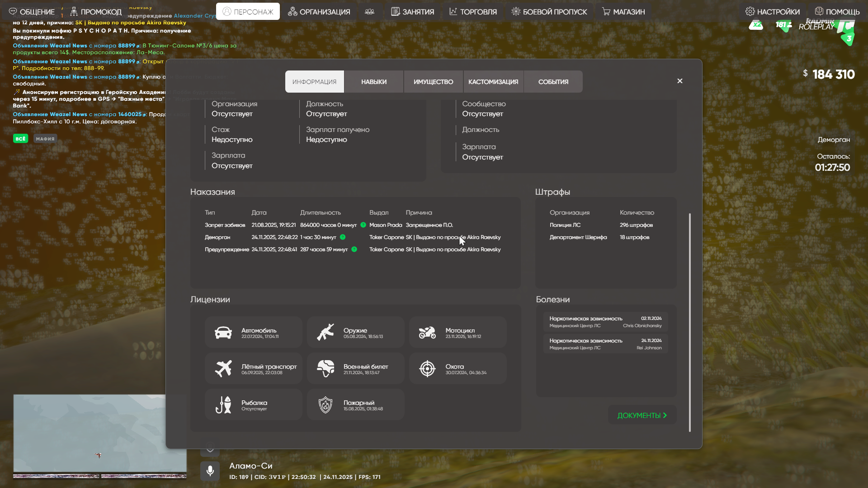Click the Motorcycle license icon
Screen dimensions: 868x488
(x=427, y=333)
